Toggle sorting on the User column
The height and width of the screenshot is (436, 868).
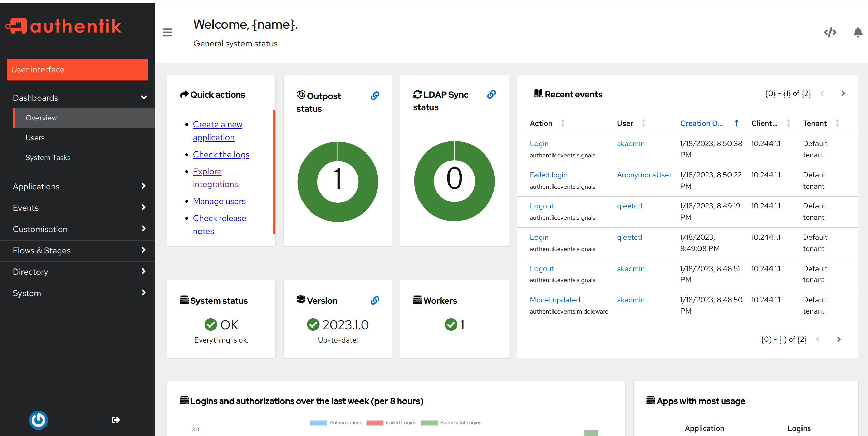[644, 123]
